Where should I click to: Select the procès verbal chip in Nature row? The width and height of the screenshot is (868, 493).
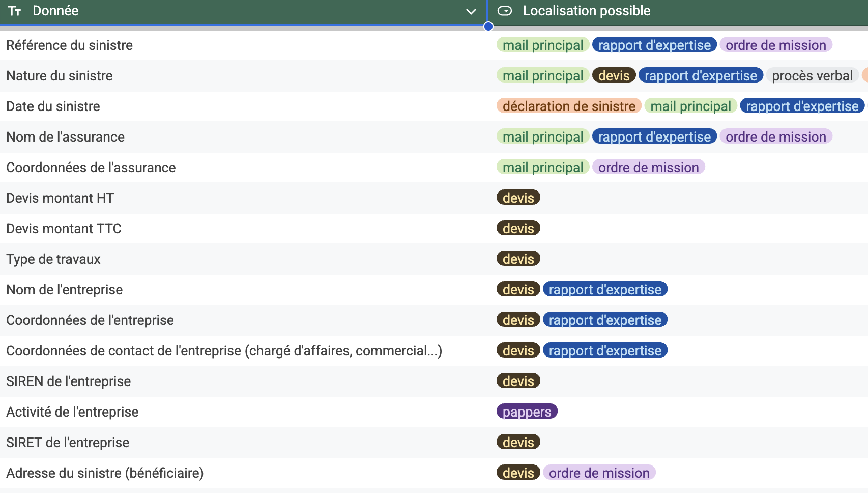tap(812, 76)
